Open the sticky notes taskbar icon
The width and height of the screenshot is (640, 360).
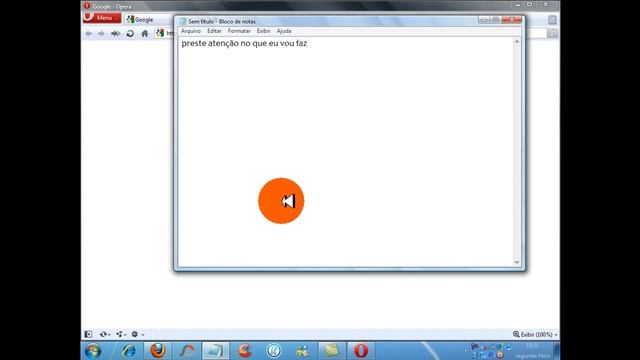(332, 351)
